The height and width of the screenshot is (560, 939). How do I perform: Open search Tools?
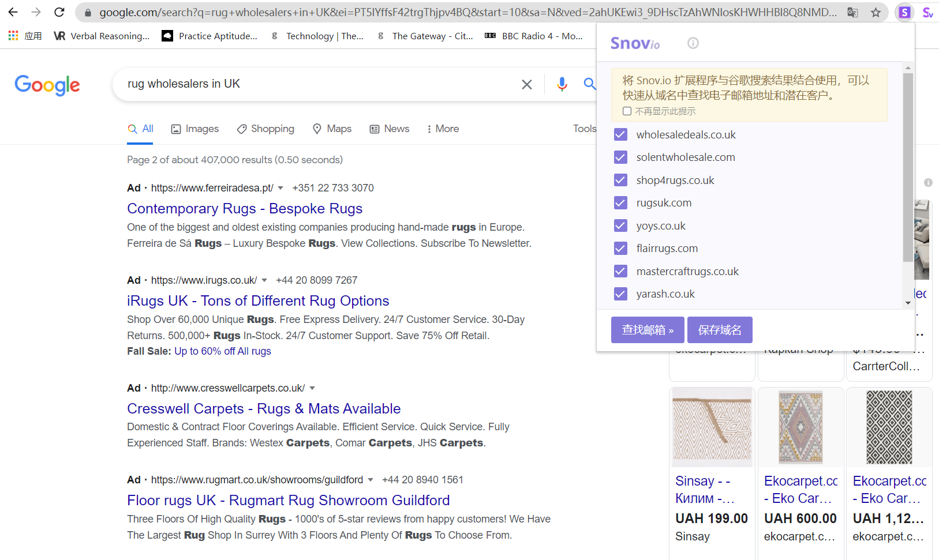coord(585,129)
